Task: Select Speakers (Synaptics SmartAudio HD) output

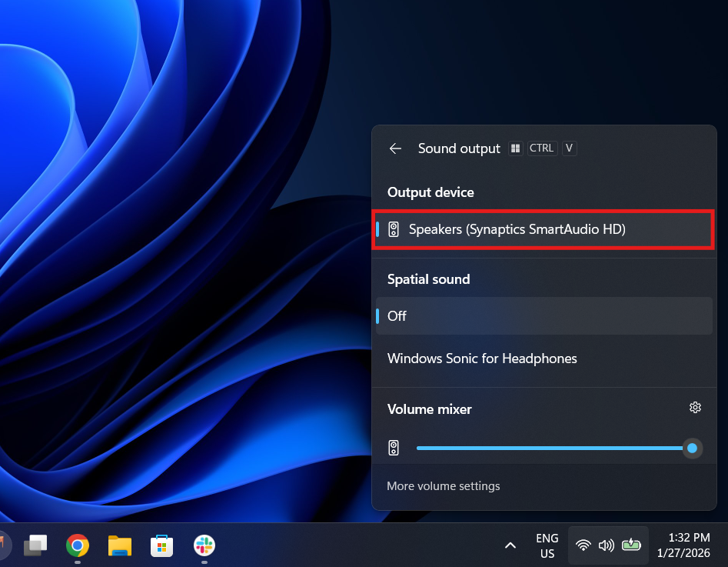Action: tap(543, 228)
